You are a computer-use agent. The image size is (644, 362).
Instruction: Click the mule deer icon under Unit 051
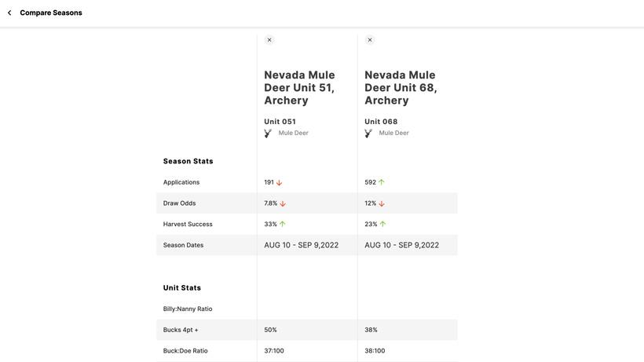pyautogui.click(x=269, y=133)
